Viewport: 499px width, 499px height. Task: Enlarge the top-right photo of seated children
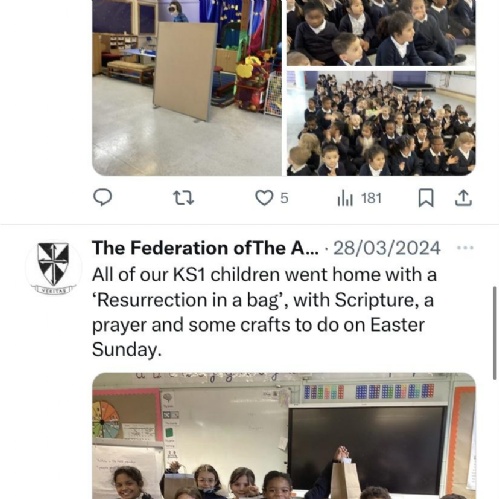381,33
